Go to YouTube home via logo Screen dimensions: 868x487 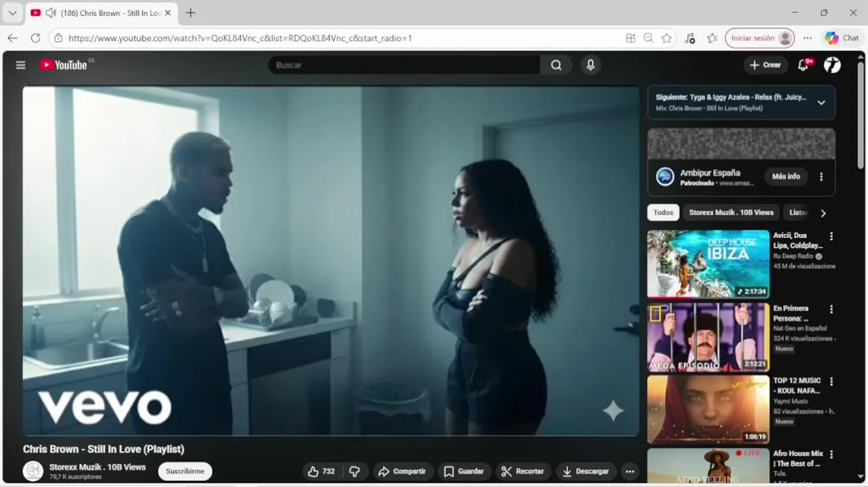[x=64, y=65]
